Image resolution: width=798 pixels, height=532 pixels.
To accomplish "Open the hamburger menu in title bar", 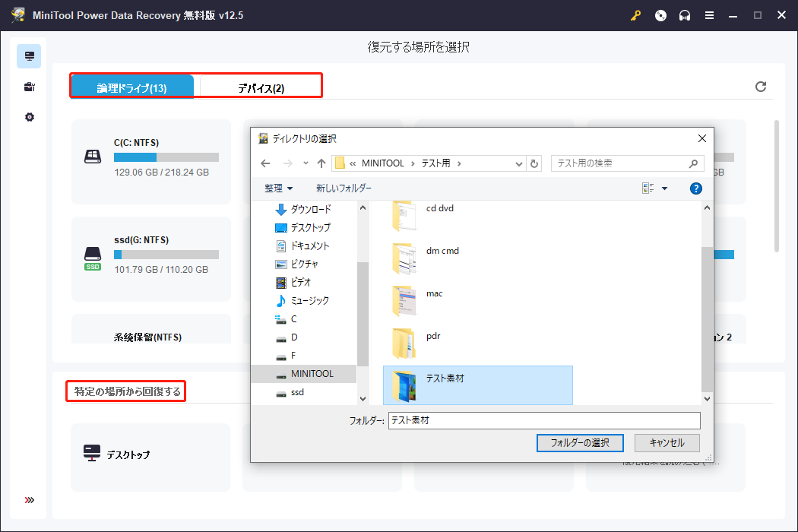I will tap(709, 15).
